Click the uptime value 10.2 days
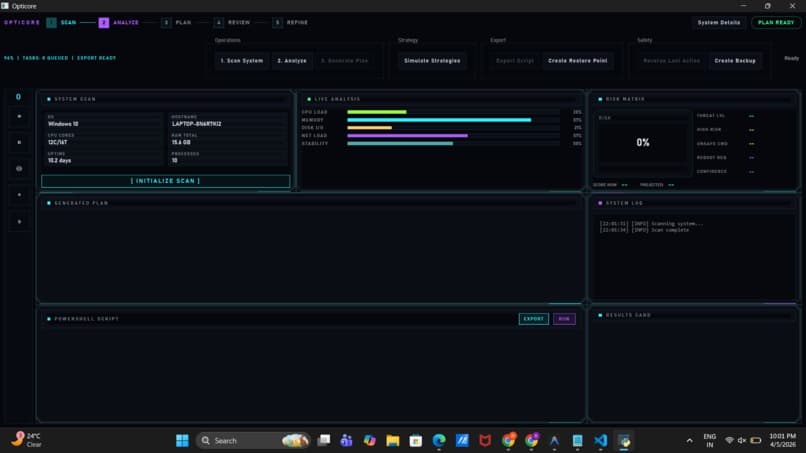This screenshot has height=453, width=806. (x=60, y=160)
